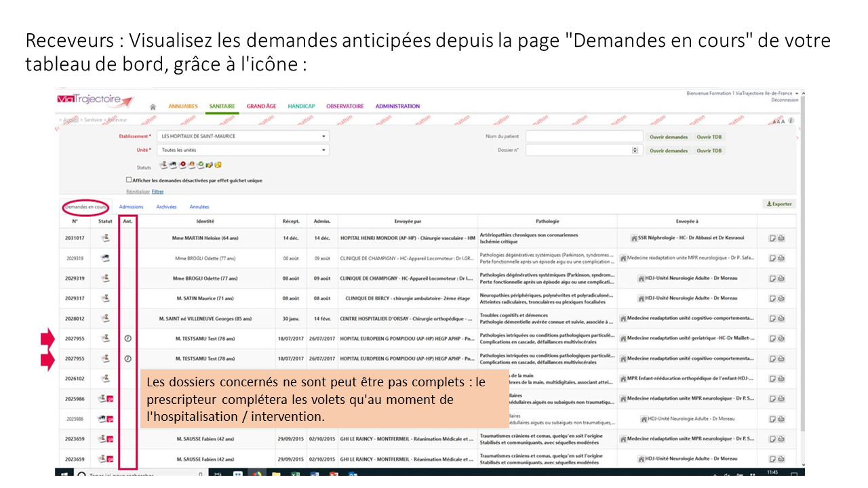Click the yellow last status filter icon

(218, 165)
